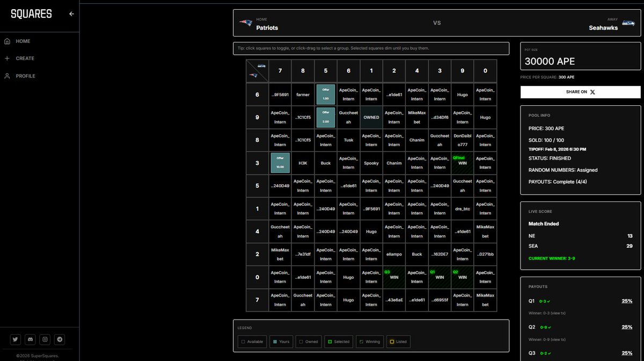Click the Telegram icon in the footer

click(x=59, y=339)
